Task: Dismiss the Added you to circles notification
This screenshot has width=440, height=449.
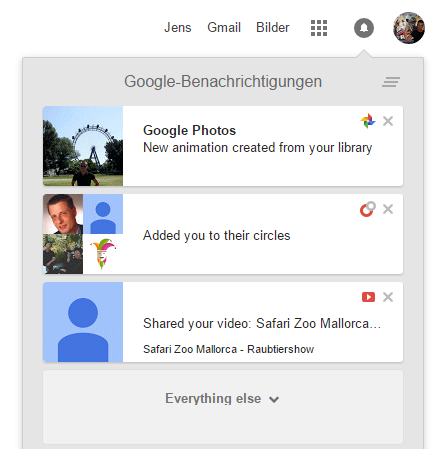Action: click(x=388, y=209)
